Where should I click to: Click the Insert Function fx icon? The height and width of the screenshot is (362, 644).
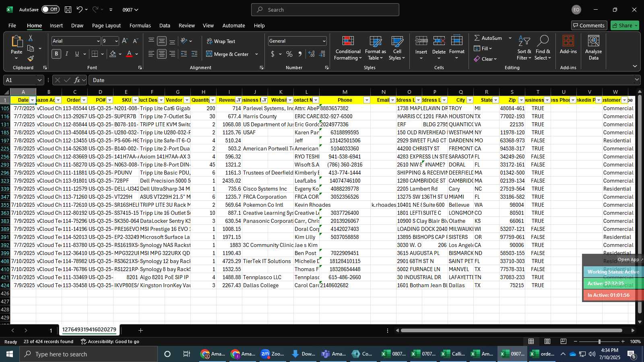[77, 80]
